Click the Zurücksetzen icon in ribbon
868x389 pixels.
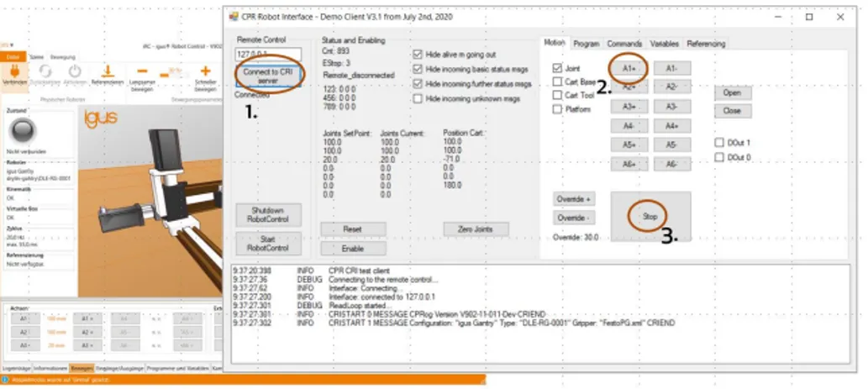(x=45, y=72)
